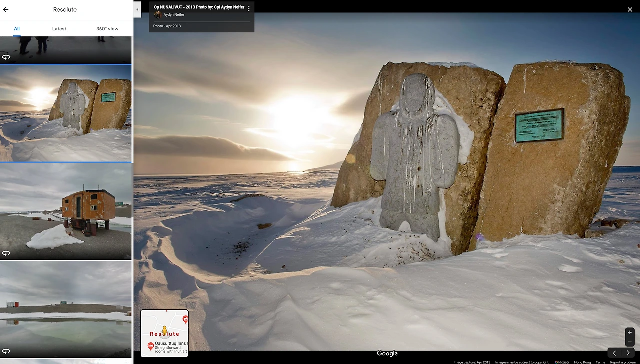The image size is (640, 364).
Task: Click the red shopping pin on the minimap
Action: pos(185,319)
